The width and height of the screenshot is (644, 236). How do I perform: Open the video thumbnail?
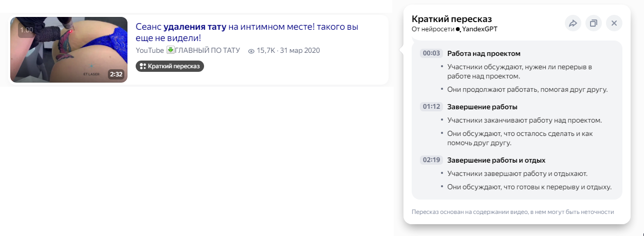tap(69, 50)
